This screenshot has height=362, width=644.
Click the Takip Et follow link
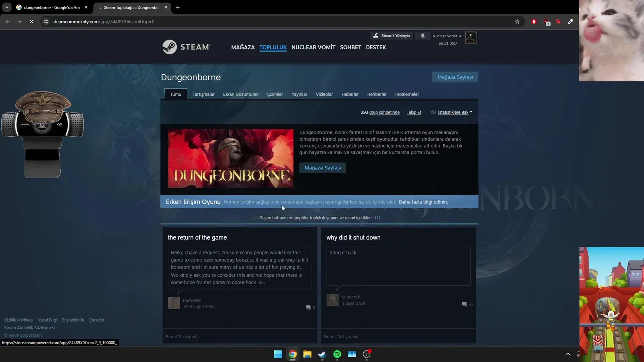[x=414, y=112]
